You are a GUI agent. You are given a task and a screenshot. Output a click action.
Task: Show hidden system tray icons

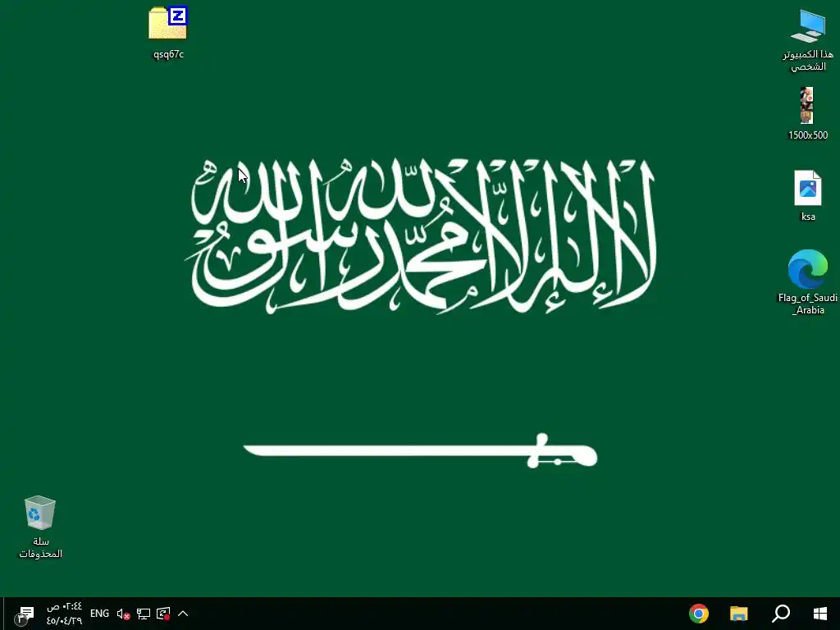(183, 614)
